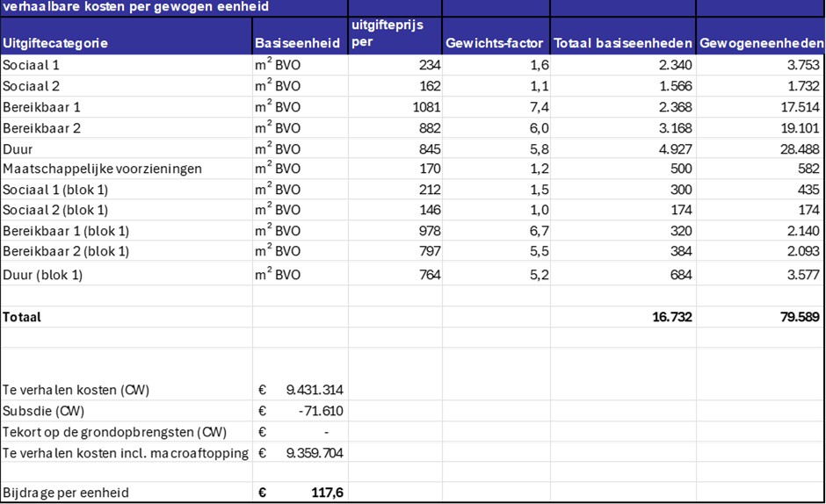The height and width of the screenshot is (504, 826).
Task: Select the bold 'Totaal' row label
Action: pos(22,316)
